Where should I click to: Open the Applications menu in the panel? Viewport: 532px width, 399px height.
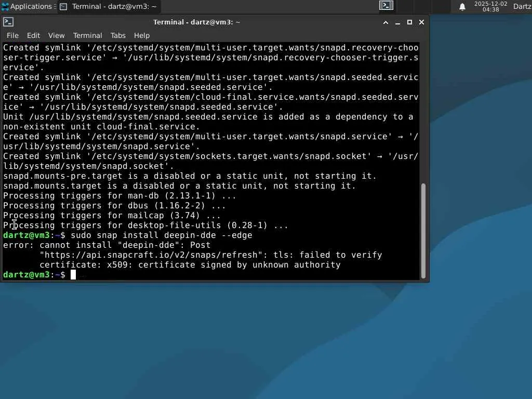coord(29,6)
